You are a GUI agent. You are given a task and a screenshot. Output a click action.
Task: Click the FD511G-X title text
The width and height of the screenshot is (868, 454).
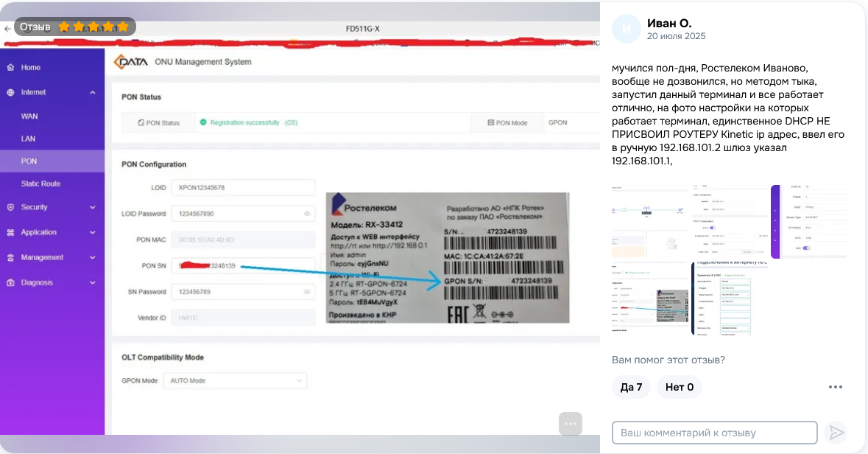363,29
